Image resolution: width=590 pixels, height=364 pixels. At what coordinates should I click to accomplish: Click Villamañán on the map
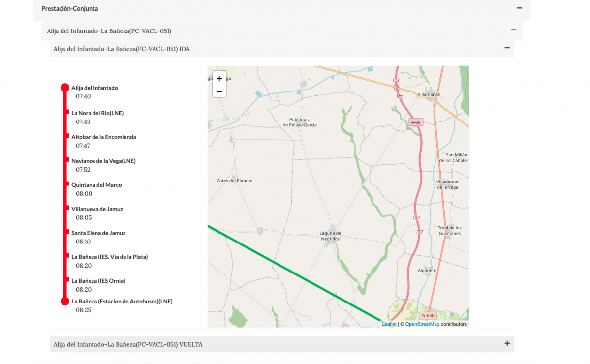[x=429, y=94]
